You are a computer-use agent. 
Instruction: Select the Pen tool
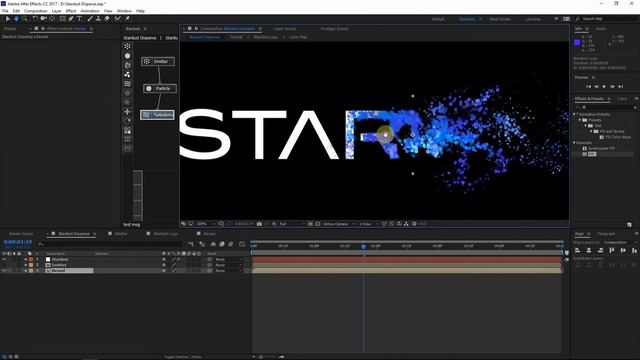click(x=71, y=19)
